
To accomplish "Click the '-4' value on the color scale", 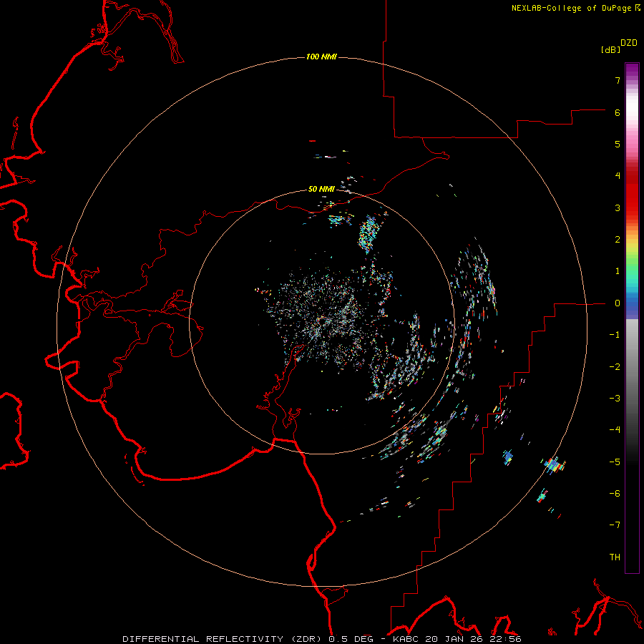I will (615, 430).
